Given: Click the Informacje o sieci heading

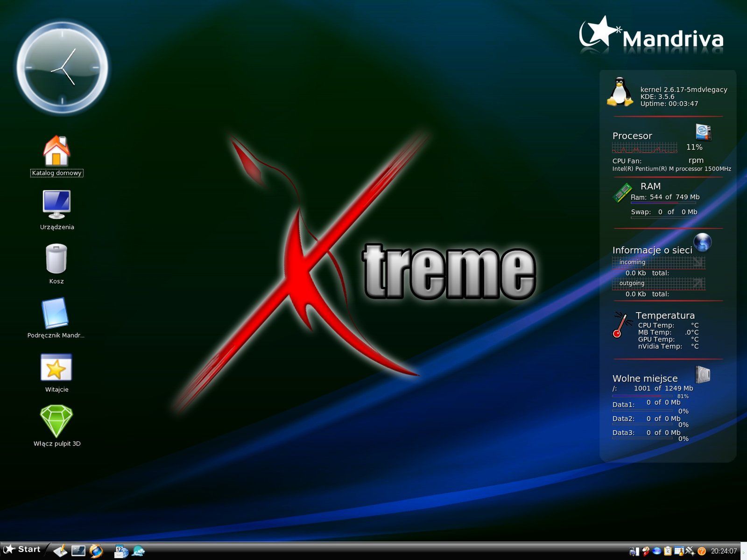Looking at the screenshot, I should (652, 250).
